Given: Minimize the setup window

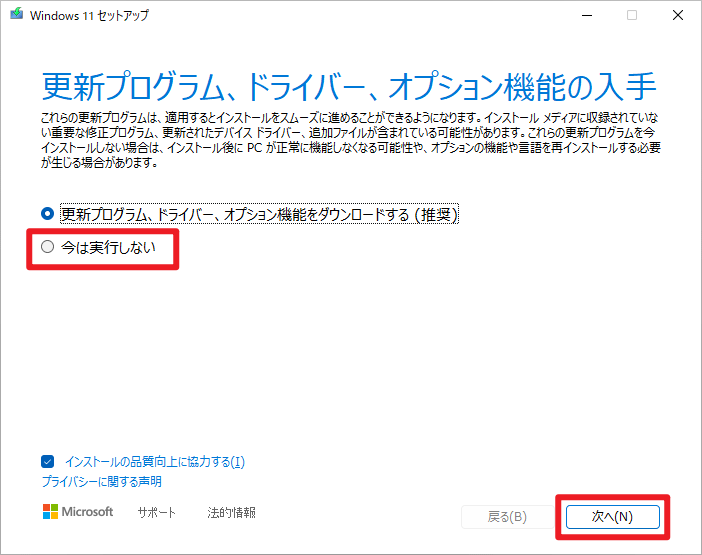Looking at the screenshot, I should [587, 15].
